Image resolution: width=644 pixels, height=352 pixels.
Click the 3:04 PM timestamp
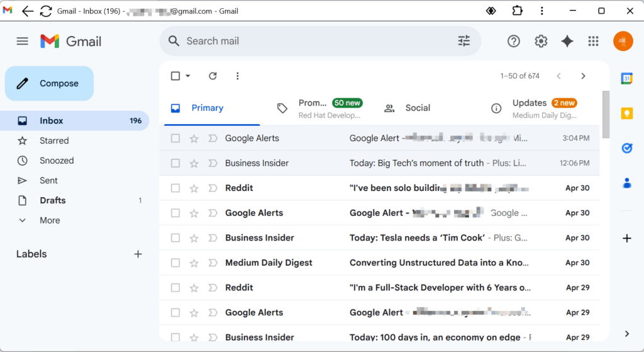[x=576, y=138]
